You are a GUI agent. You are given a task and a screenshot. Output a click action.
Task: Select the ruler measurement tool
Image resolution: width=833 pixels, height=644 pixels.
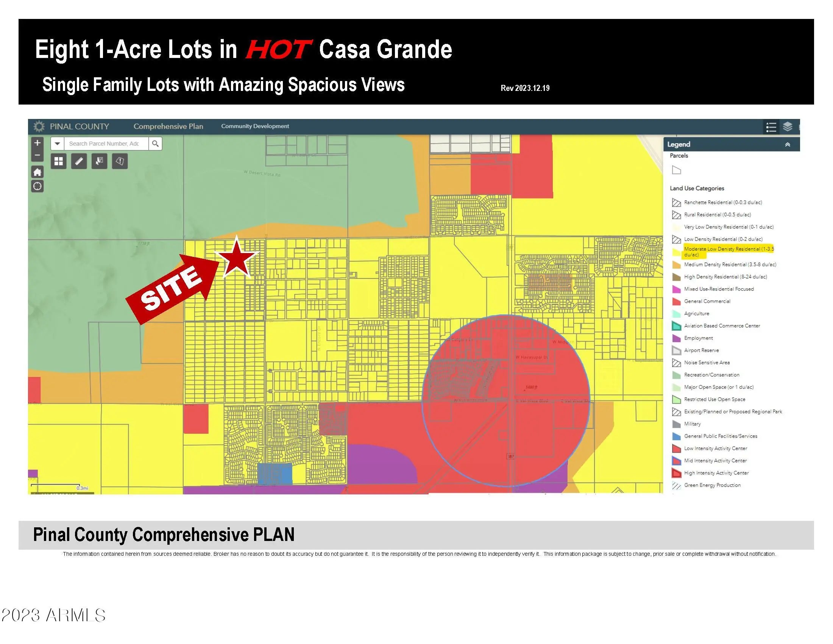click(79, 161)
